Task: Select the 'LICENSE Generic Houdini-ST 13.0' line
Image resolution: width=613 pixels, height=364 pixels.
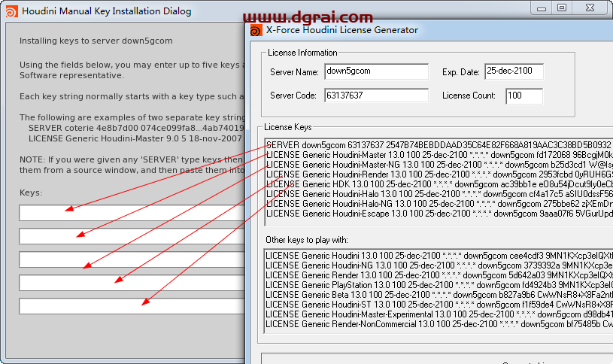Action: [439, 305]
